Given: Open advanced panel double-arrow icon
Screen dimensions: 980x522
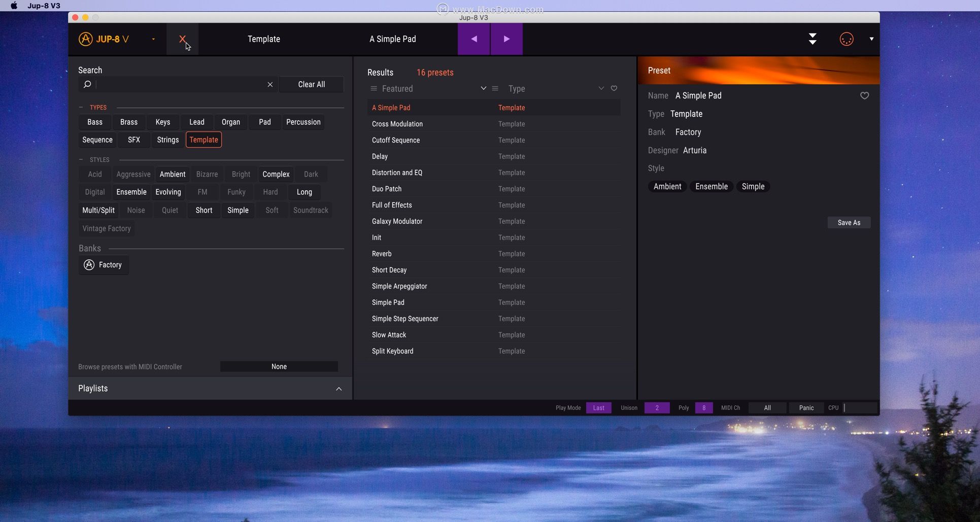Looking at the screenshot, I should [x=813, y=39].
